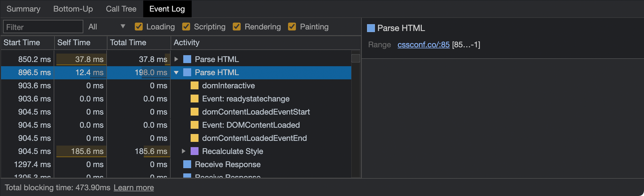Sort by the Total Time column header

tap(139, 43)
